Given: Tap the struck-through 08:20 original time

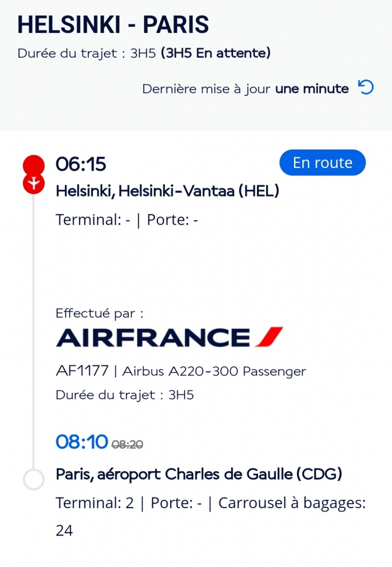Looking at the screenshot, I should click(x=127, y=444).
